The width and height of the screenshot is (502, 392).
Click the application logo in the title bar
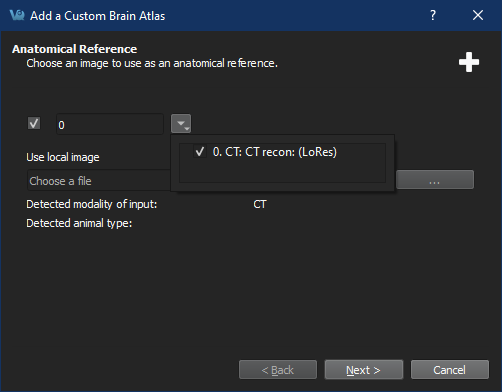point(17,15)
